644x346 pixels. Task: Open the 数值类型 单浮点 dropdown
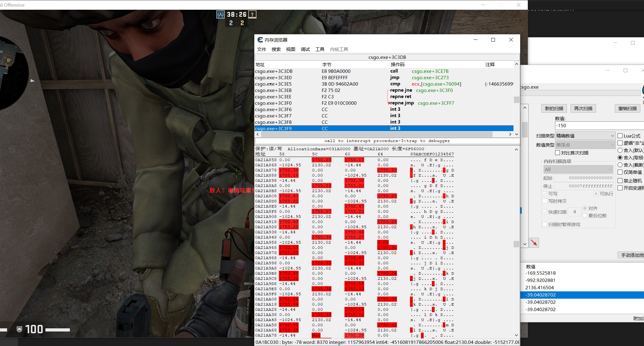(585, 145)
